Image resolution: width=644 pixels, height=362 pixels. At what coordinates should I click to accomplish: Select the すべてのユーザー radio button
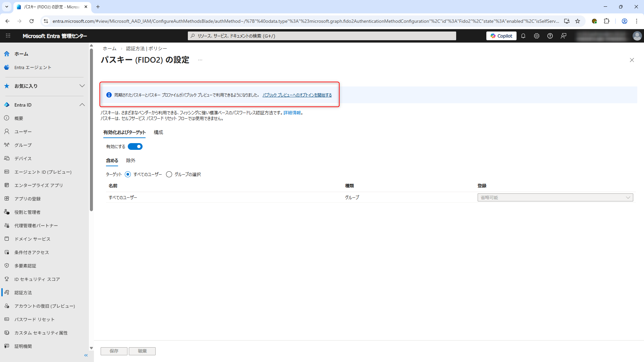(128, 174)
